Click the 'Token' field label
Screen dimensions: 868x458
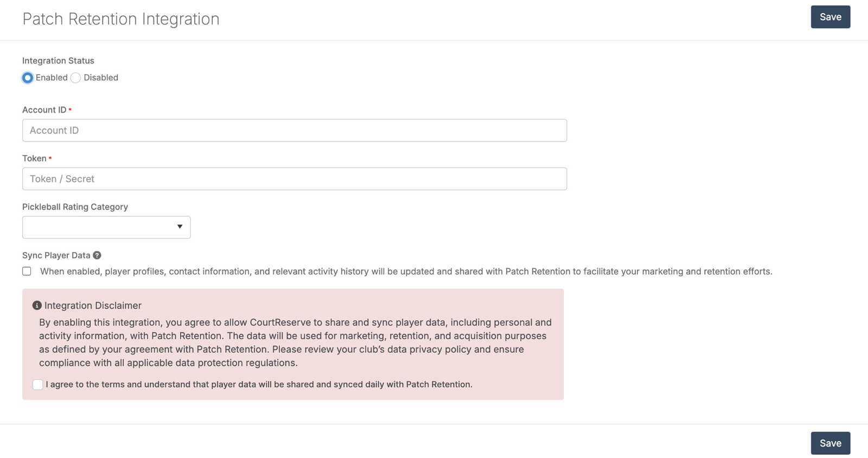(34, 158)
